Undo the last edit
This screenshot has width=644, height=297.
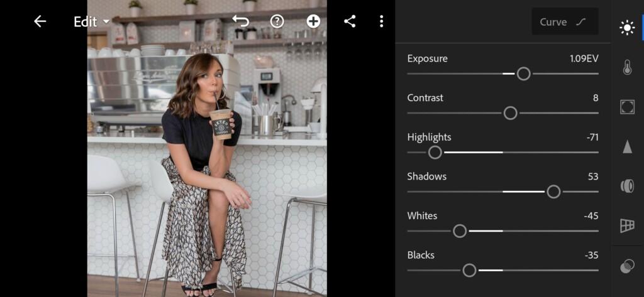tap(241, 21)
